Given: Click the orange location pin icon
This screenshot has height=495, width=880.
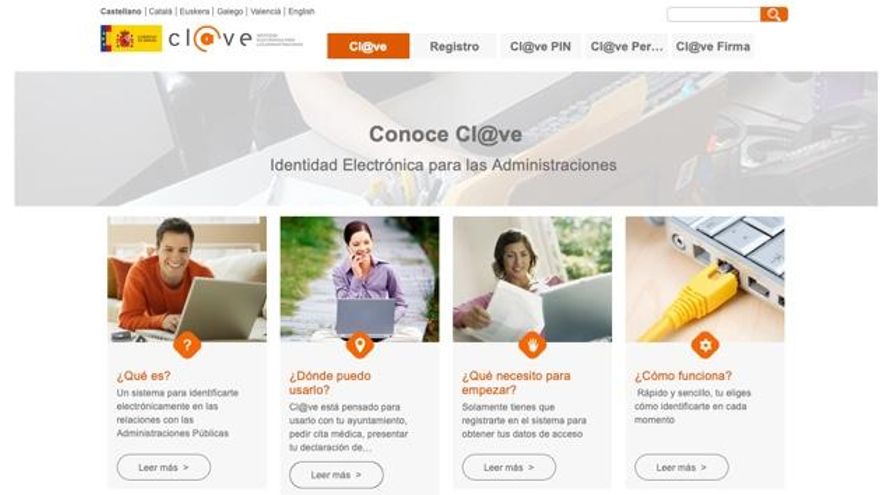Looking at the screenshot, I should (360, 345).
